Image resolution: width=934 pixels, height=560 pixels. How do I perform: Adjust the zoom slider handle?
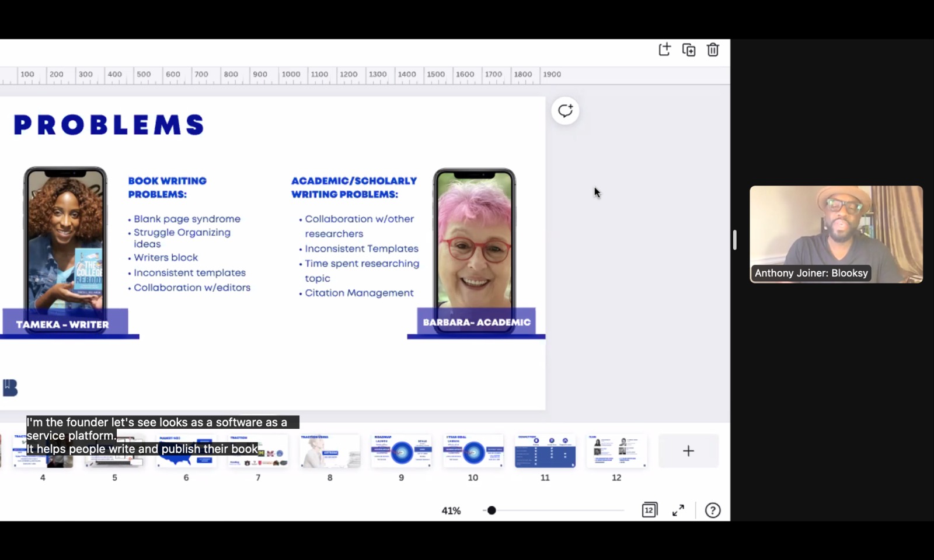point(492,510)
